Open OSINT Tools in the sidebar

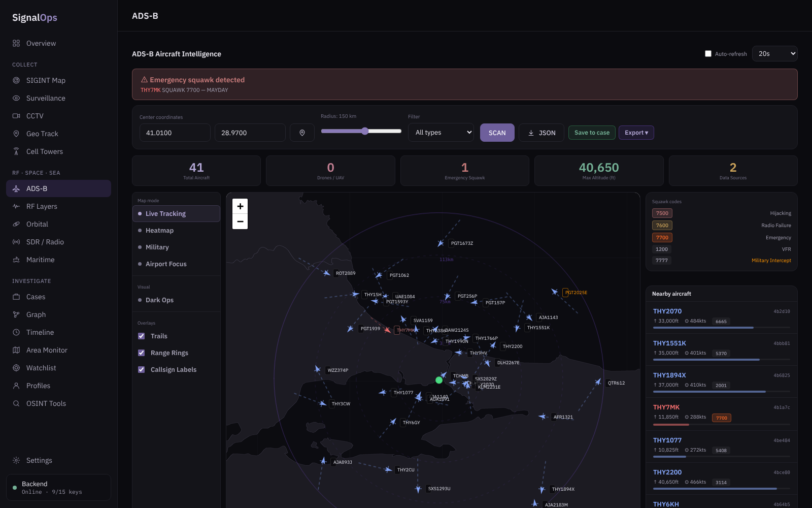click(x=58, y=403)
